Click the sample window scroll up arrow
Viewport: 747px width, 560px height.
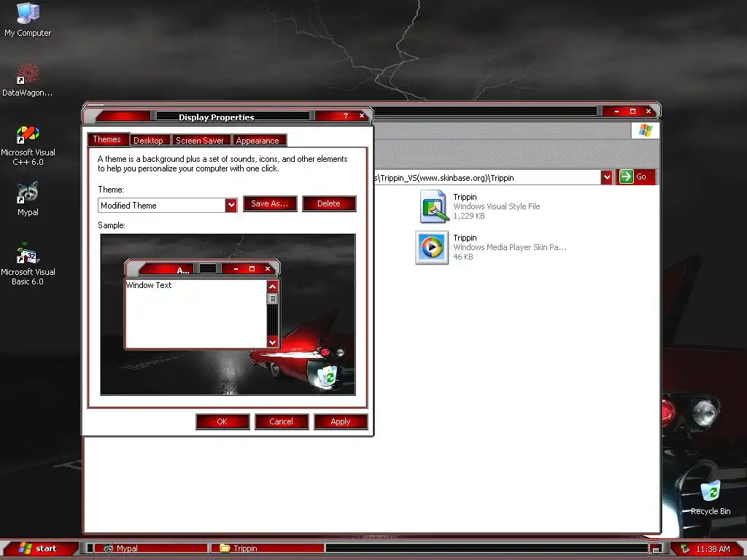pos(273,287)
